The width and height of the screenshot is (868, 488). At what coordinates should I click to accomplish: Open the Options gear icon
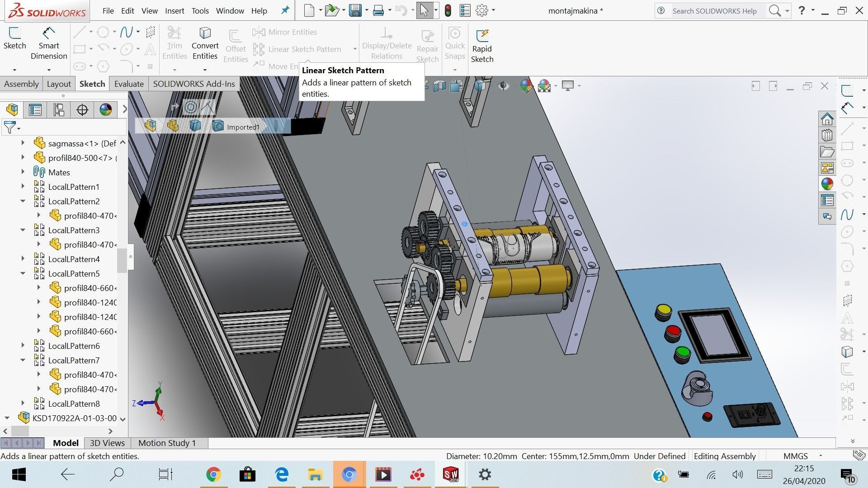point(482,10)
